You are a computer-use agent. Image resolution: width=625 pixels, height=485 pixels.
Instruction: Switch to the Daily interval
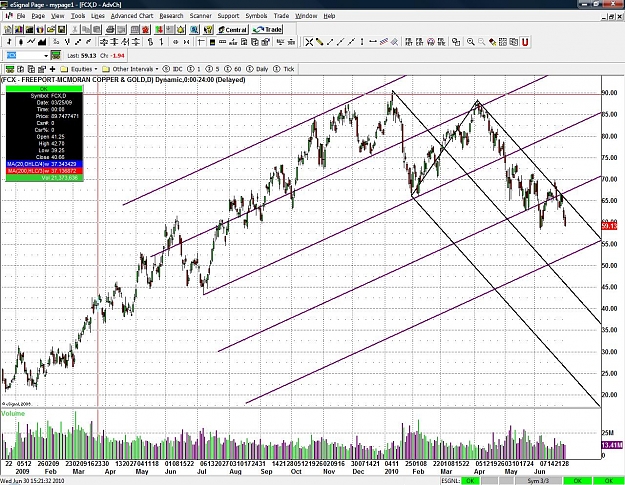pyautogui.click(x=257, y=69)
